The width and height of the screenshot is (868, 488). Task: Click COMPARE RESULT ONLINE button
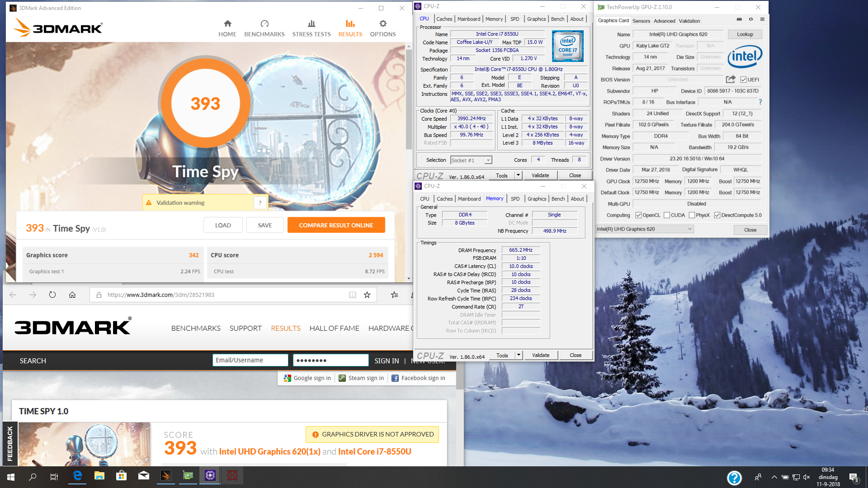336,225
